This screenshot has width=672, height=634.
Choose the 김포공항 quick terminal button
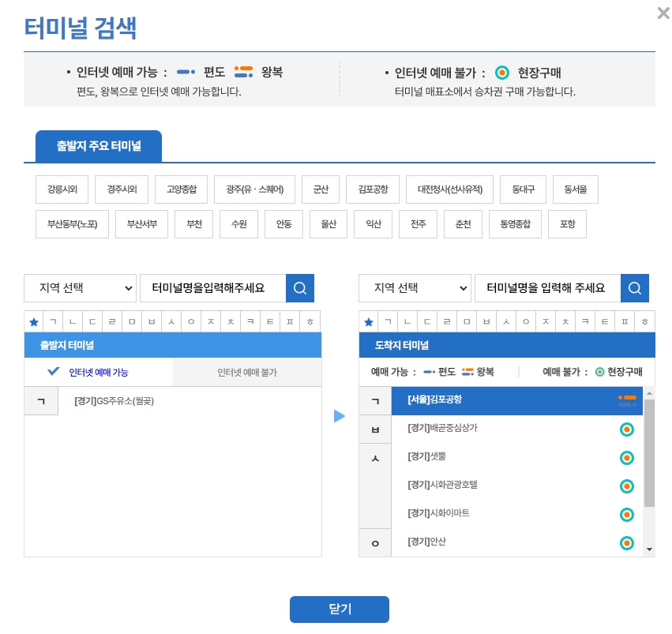pos(372,189)
